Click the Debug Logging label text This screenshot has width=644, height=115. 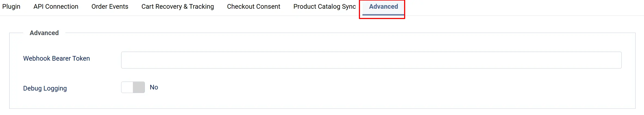(45, 88)
